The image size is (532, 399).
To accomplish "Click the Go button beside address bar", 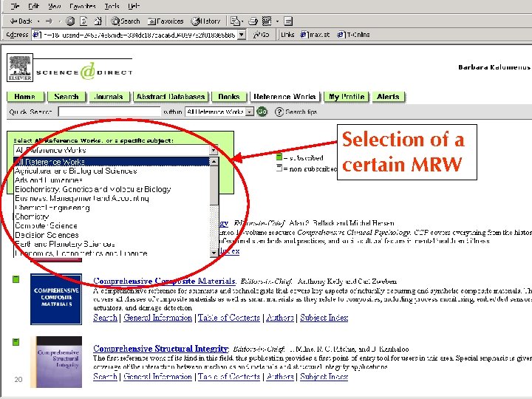I will tap(262, 35).
